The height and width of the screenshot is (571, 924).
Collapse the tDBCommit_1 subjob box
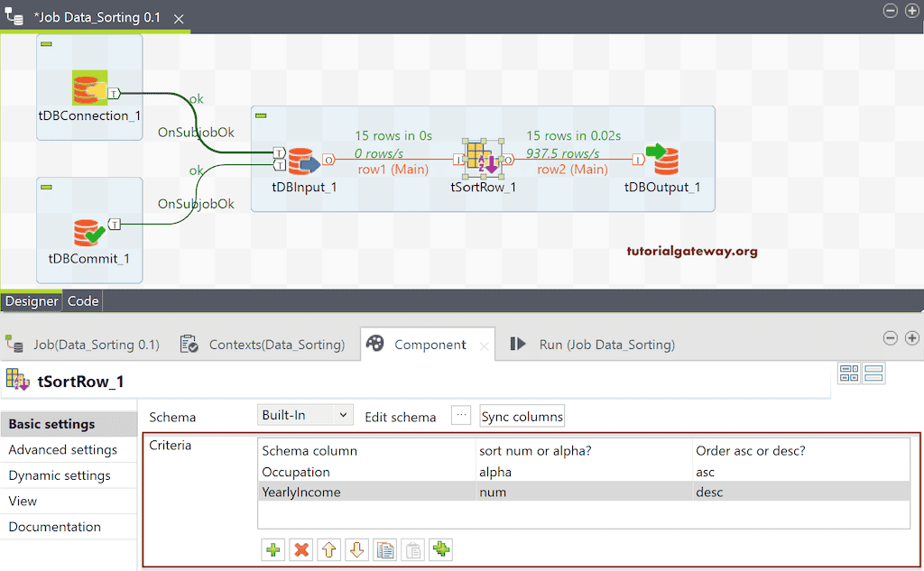(x=46, y=187)
